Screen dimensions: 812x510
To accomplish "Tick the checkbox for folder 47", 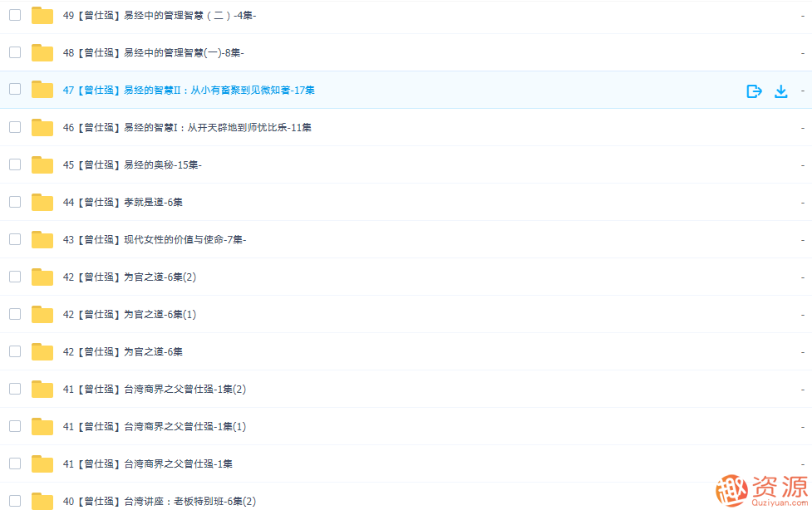I will point(14,90).
